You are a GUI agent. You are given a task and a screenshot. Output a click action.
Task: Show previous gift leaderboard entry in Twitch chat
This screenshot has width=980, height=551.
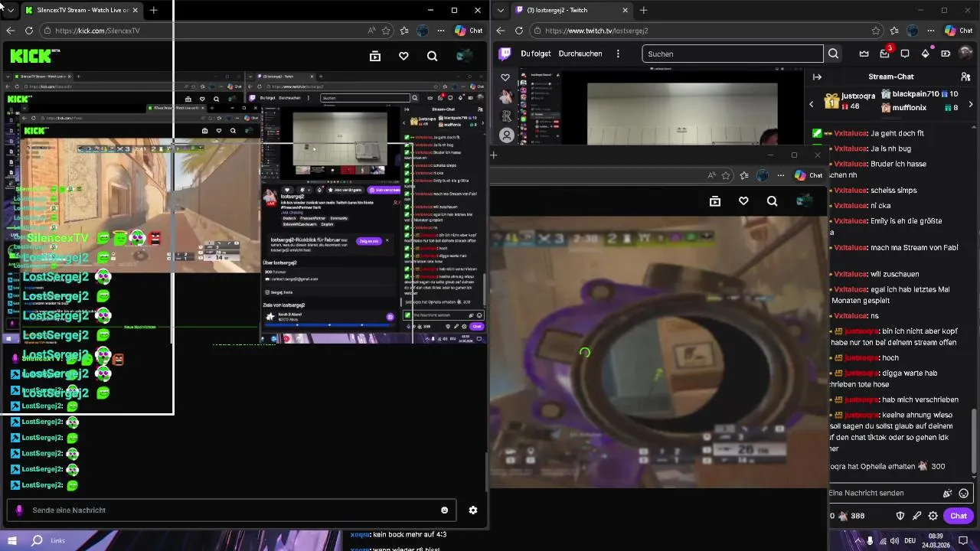[x=812, y=104]
